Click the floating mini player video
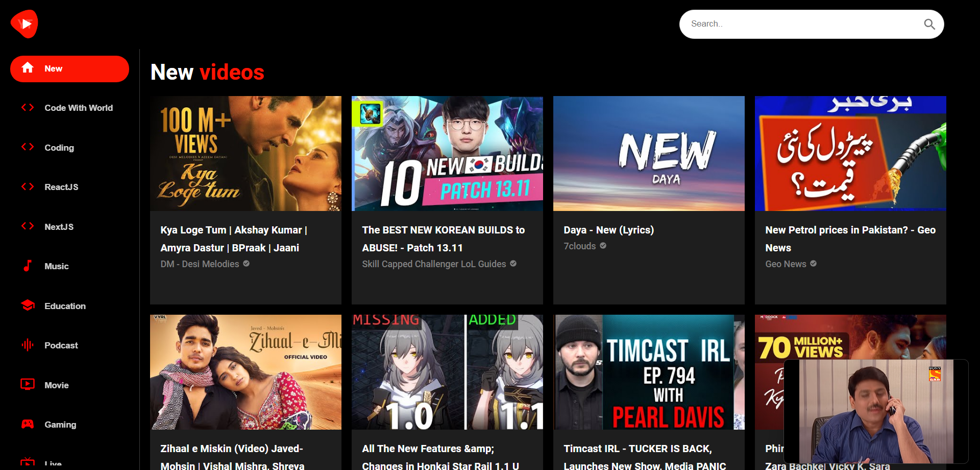Image resolution: width=980 pixels, height=470 pixels. click(x=876, y=412)
